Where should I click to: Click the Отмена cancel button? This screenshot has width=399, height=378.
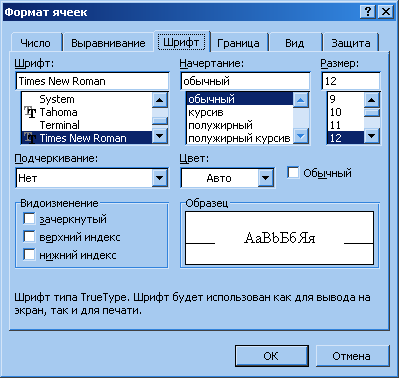[352, 356]
